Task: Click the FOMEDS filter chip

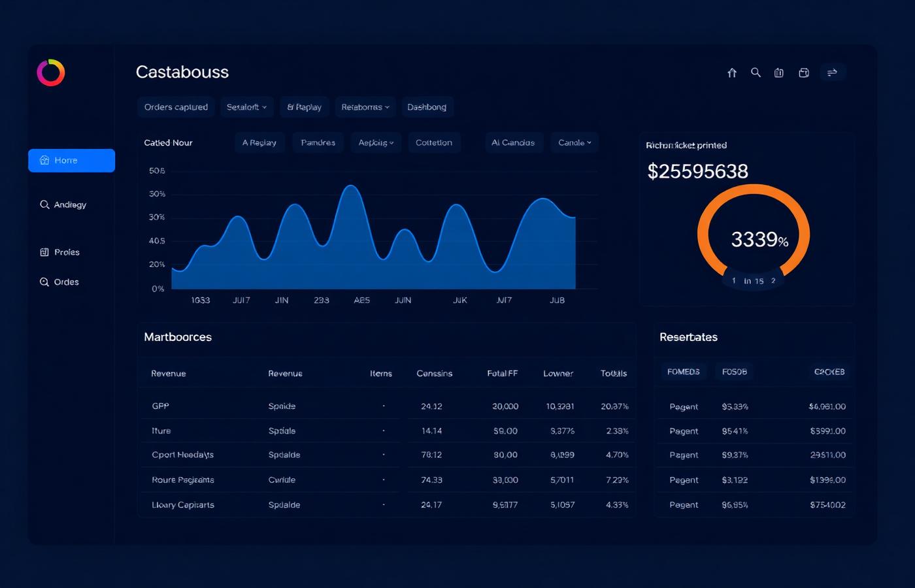Action: tap(684, 372)
